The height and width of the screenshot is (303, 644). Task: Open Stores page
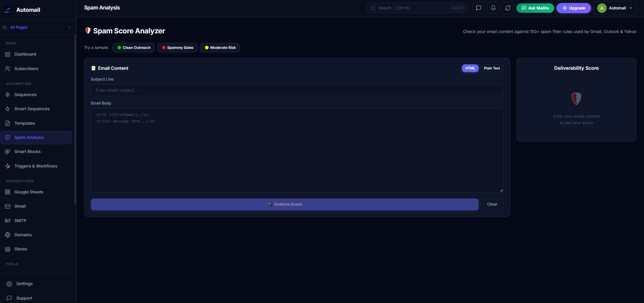pos(36,249)
